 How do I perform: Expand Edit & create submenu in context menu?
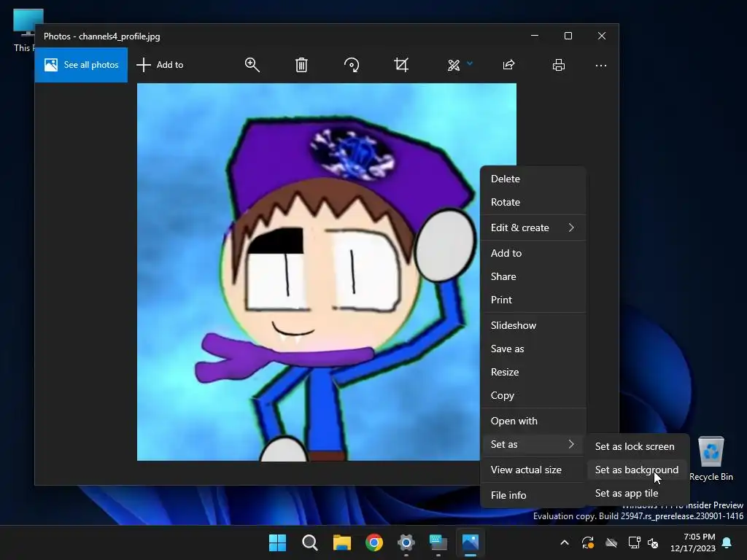[x=533, y=227]
